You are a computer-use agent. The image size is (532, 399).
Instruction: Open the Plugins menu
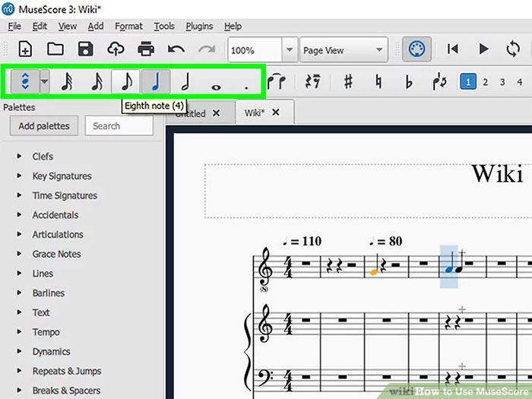click(x=199, y=26)
